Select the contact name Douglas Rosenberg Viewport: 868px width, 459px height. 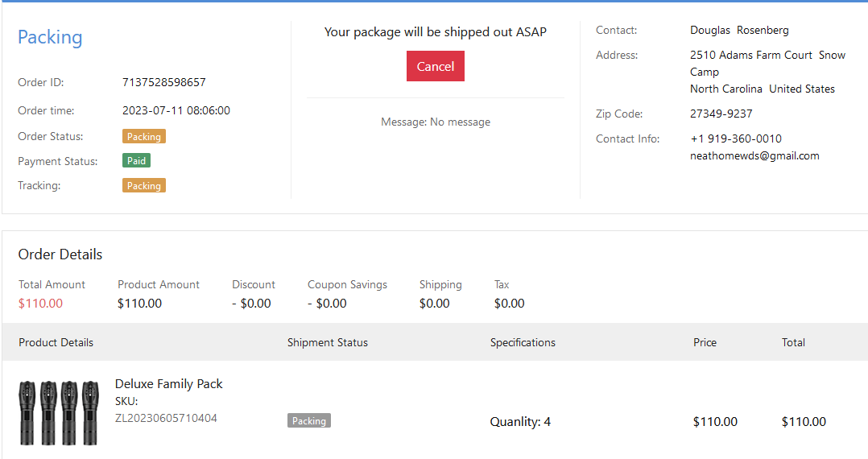tap(739, 31)
